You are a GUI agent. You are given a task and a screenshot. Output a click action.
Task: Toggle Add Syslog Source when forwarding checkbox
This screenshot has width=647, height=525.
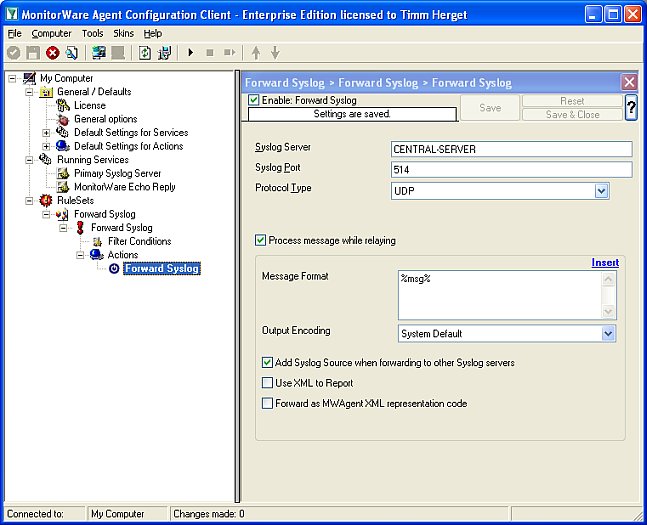tap(267, 362)
